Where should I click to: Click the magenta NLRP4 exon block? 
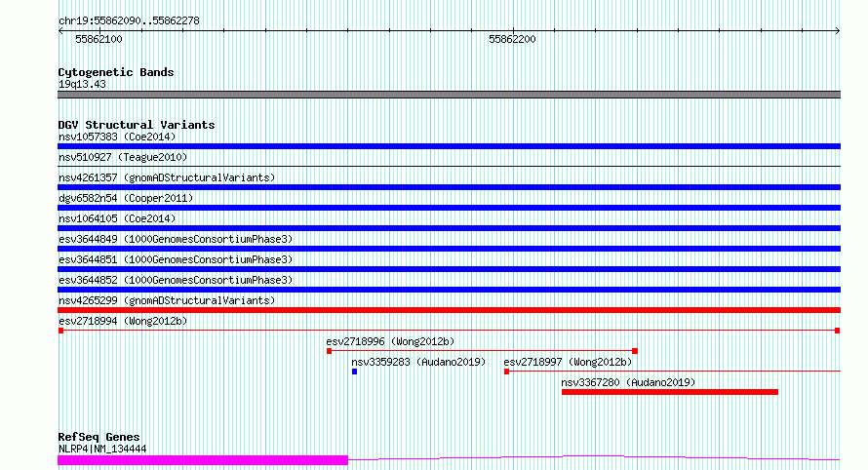pyautogui.click(x=203, y=460)
